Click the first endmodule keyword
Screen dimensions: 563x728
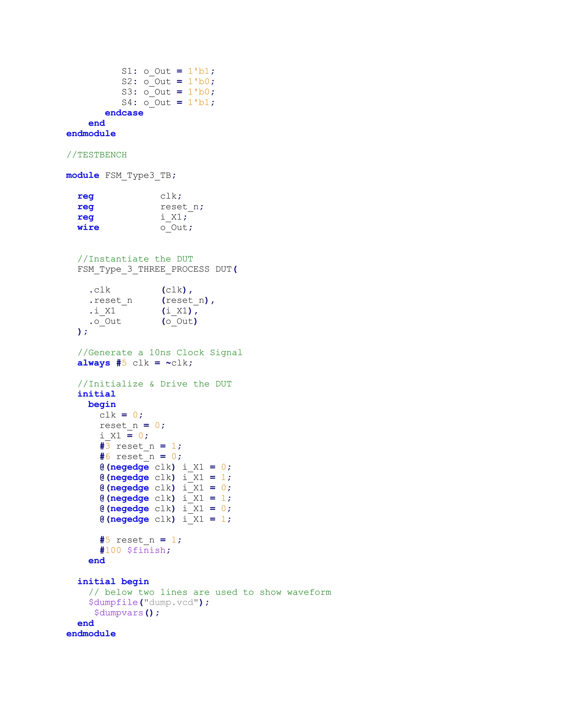click(91, 133)
